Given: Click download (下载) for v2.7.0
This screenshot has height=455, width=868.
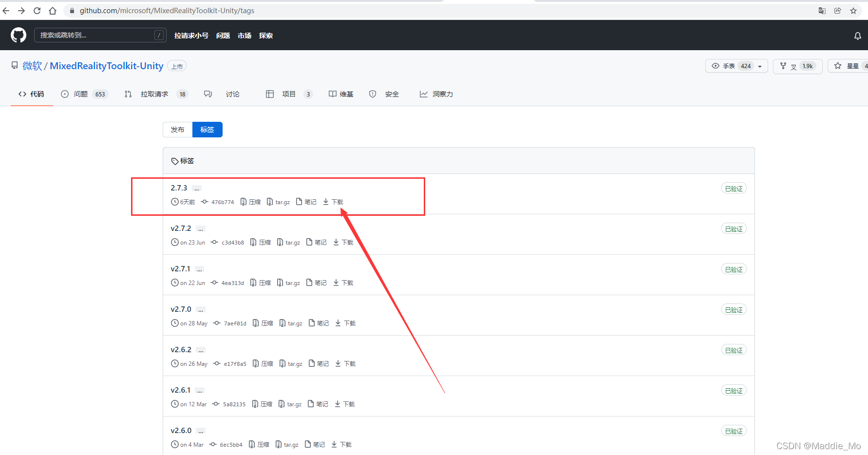Looking at the screenshot, I should tap(345, 323).
